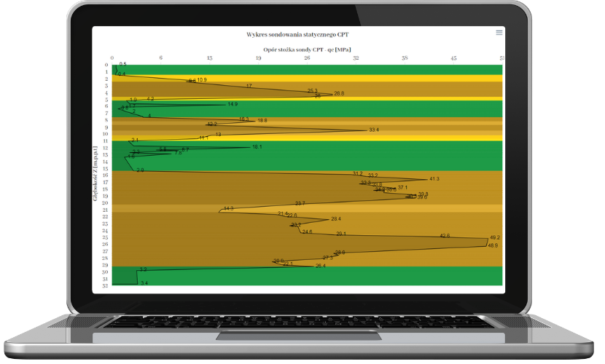Select the 18.1 data label at depth 12
Image resolution: width=605 pixels, height=364 pixels.
click(x=257, y=147)
